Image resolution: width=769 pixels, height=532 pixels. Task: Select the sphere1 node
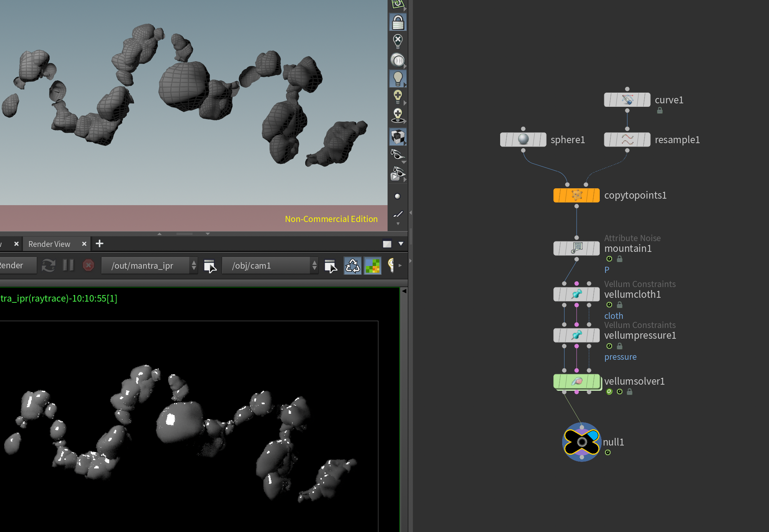[523, 140]
